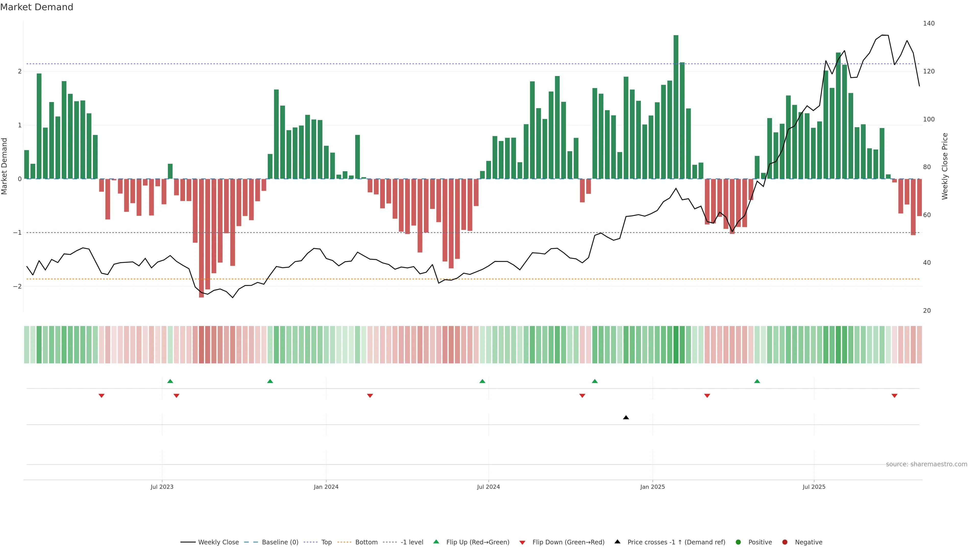Click the leftmost green flip-up marker on chart
Image resolution: width=980 pixels, height=551 pixels.
(170, 381)
